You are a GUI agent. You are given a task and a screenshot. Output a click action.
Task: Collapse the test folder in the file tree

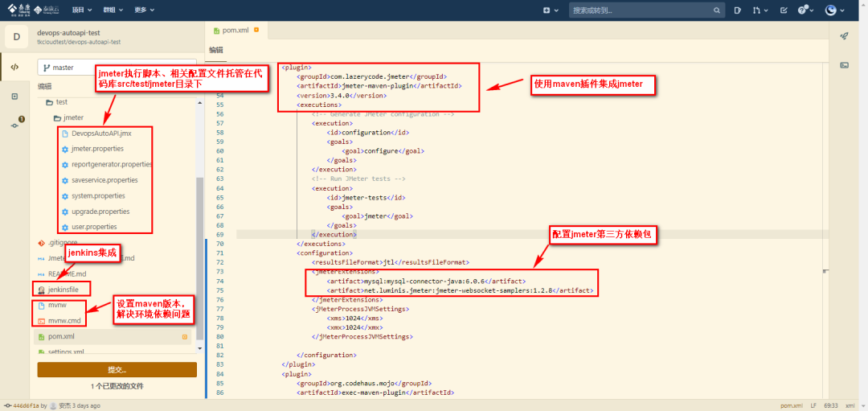[56, 102]
